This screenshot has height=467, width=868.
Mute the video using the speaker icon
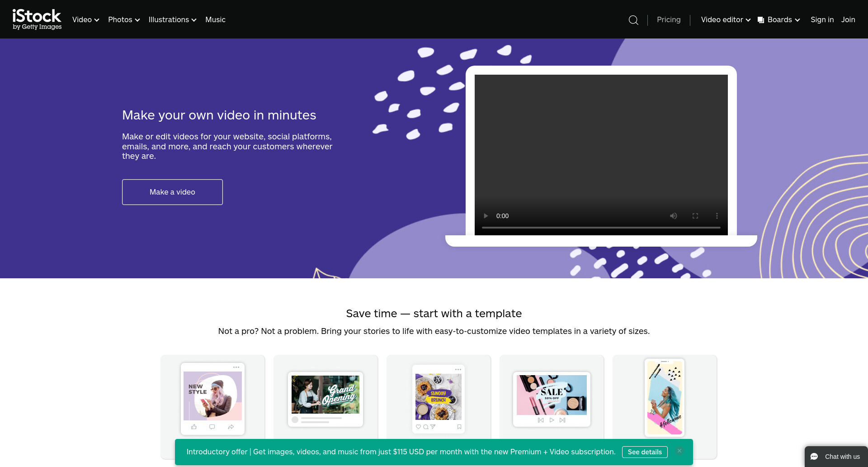674,216
